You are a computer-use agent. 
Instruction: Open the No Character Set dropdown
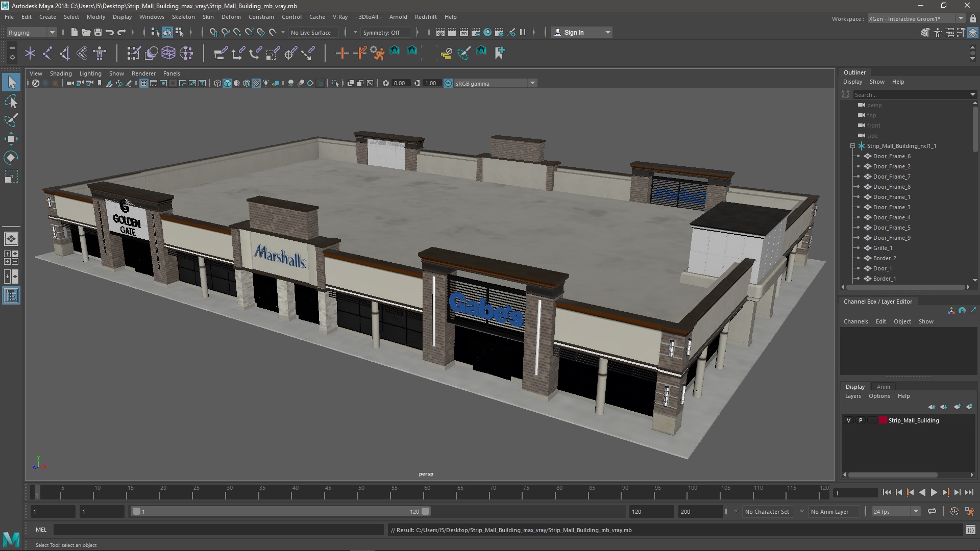pos(736,511)
